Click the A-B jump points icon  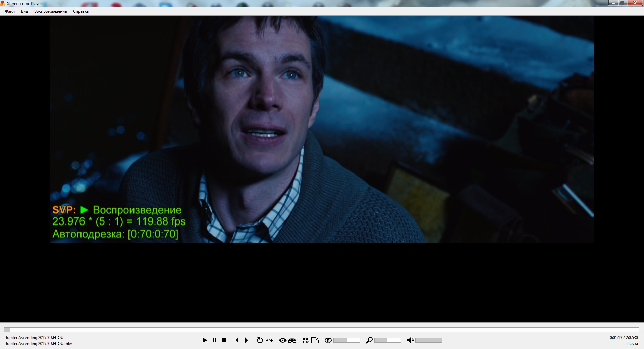[269, 340]
